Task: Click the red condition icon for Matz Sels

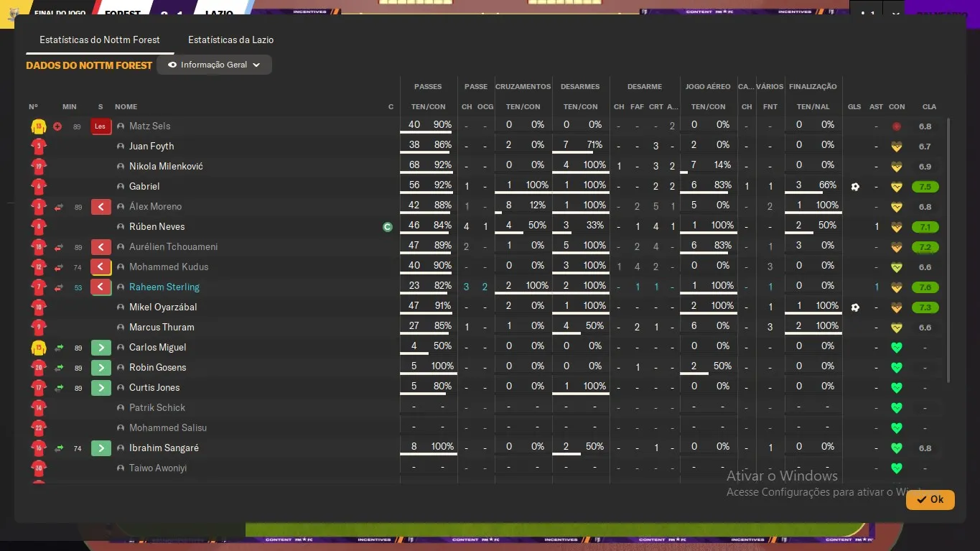Action: coord(896,126)
